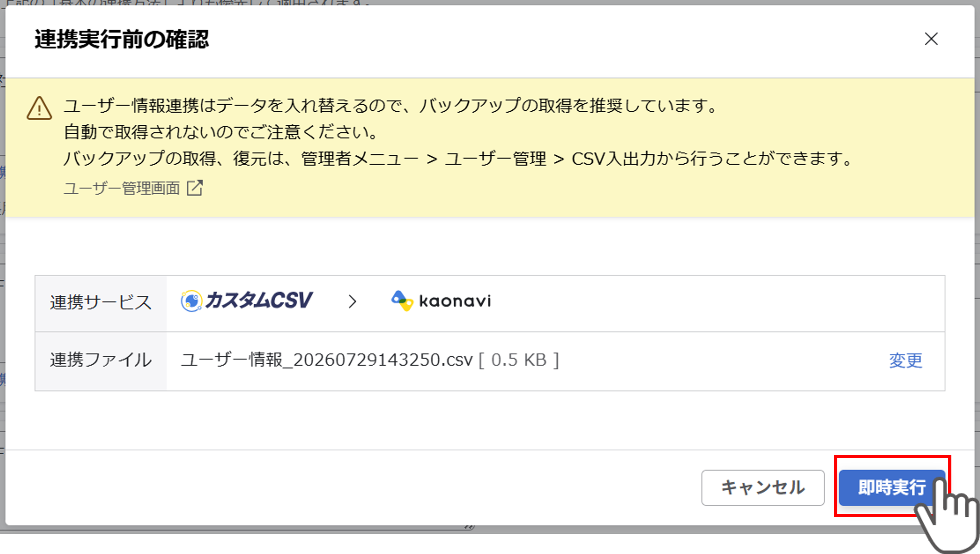The image size is (980, 554).
Task: Click the chevron arrow between the two services
Action: coord(352,302)
